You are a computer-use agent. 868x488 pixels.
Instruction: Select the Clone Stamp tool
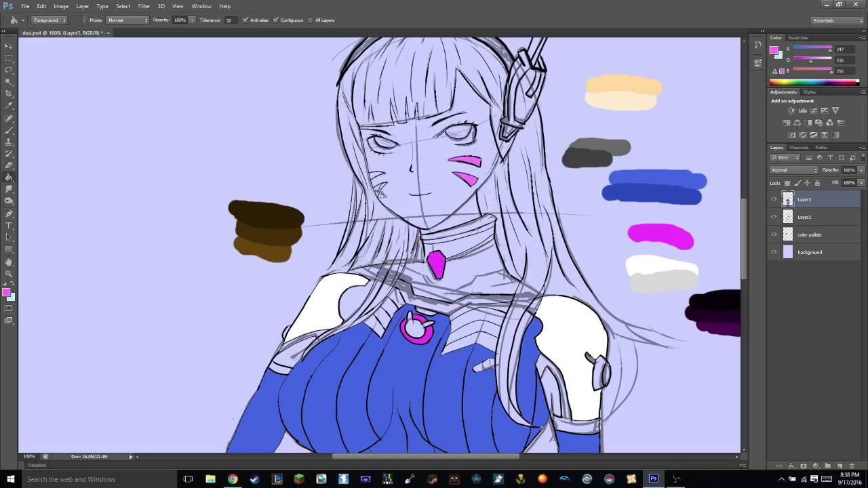point(9,142)
